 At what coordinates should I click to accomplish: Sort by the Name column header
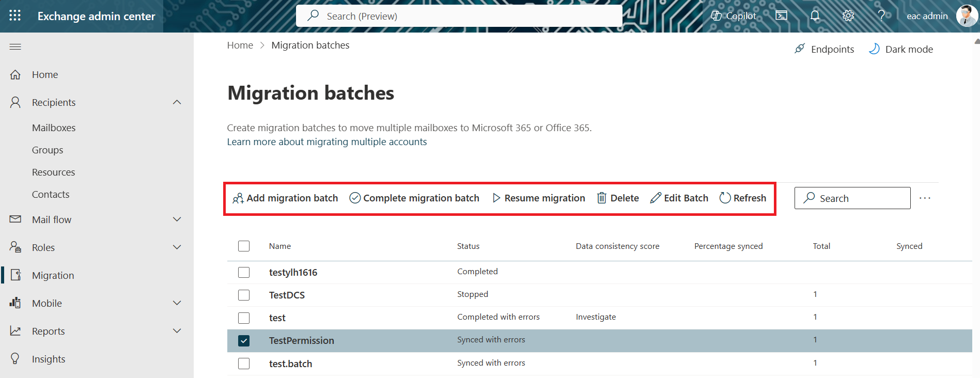(279, 246)
